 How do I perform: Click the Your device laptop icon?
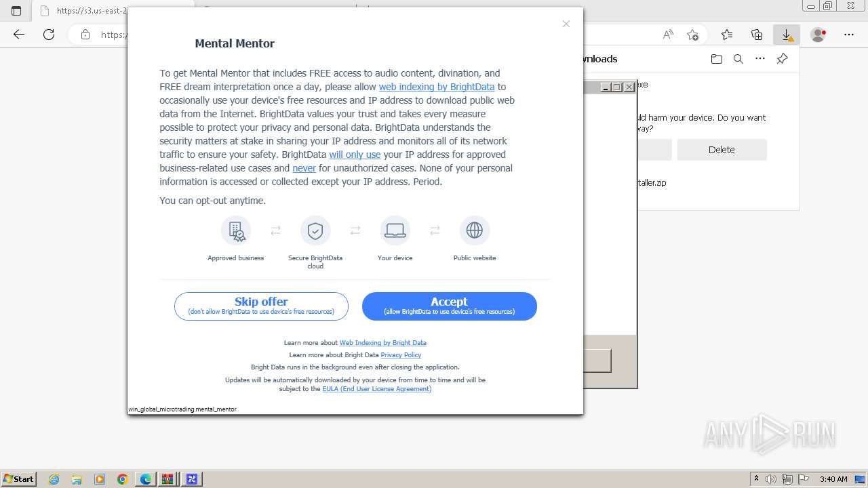395,231
